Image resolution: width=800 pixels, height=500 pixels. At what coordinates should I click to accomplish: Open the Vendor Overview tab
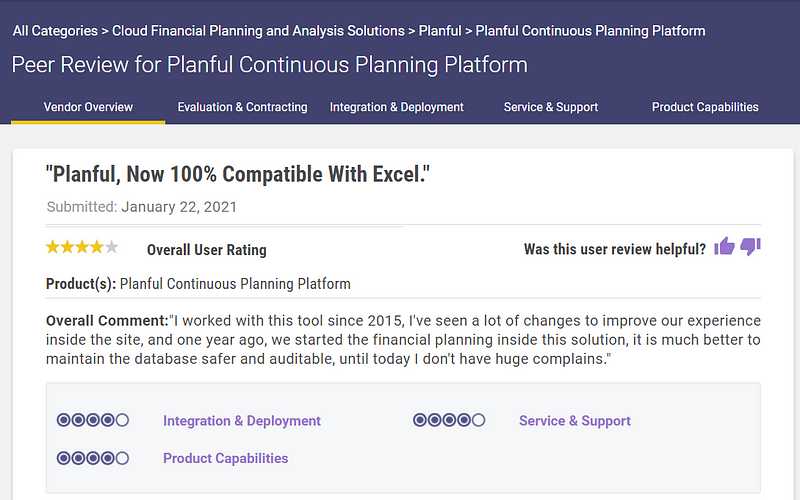coord(88,107)
